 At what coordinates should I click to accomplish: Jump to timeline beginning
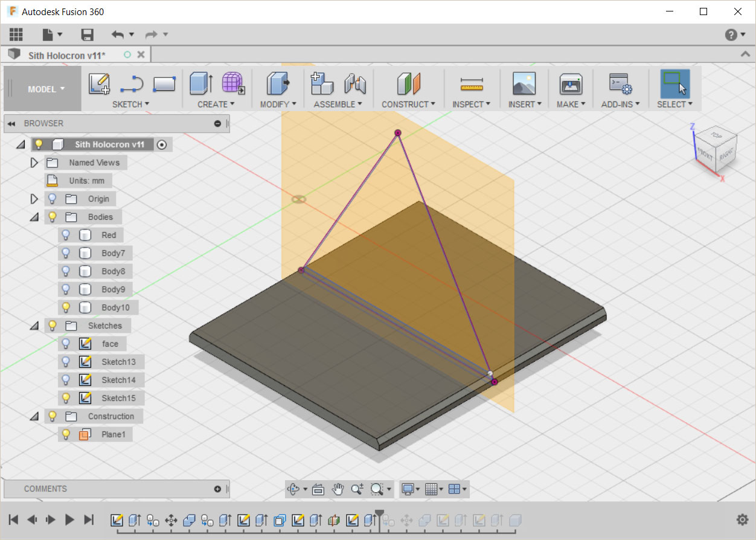point(13,519)
